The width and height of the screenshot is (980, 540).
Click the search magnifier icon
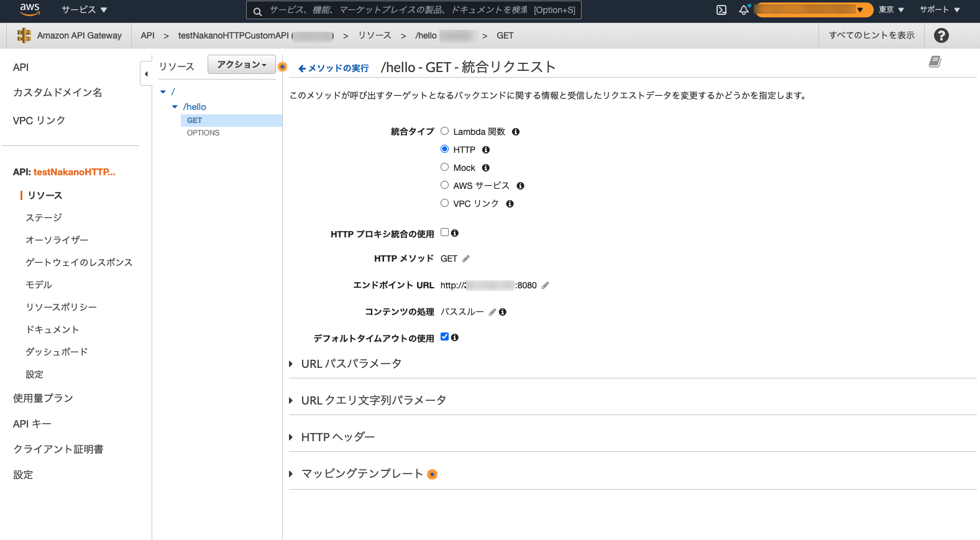coord(257,11)
